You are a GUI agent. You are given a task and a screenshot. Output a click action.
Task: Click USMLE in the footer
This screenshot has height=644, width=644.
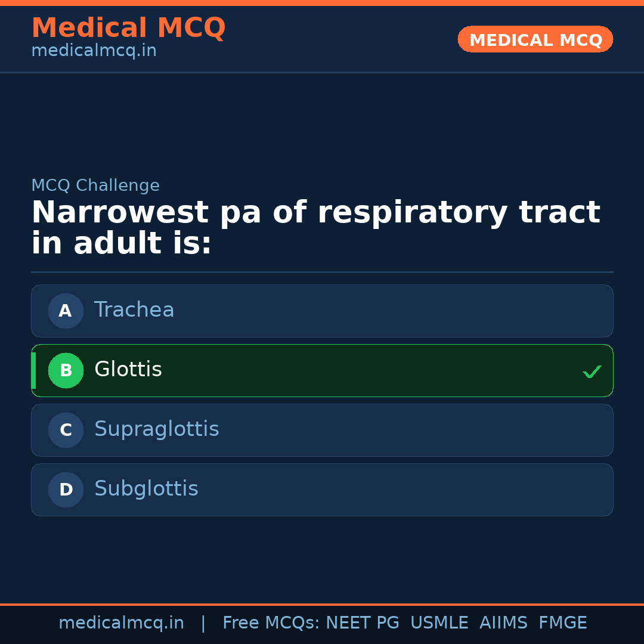pyautogui.click(x=439, y=623)
